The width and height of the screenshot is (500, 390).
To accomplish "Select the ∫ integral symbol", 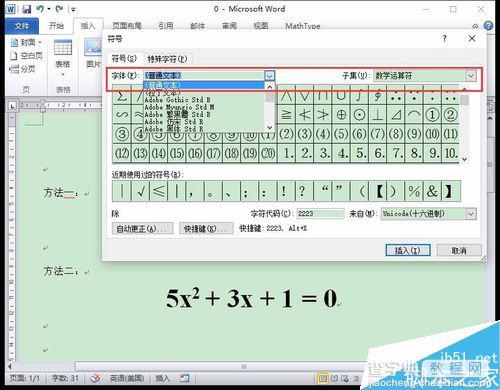I will [359, 96].
